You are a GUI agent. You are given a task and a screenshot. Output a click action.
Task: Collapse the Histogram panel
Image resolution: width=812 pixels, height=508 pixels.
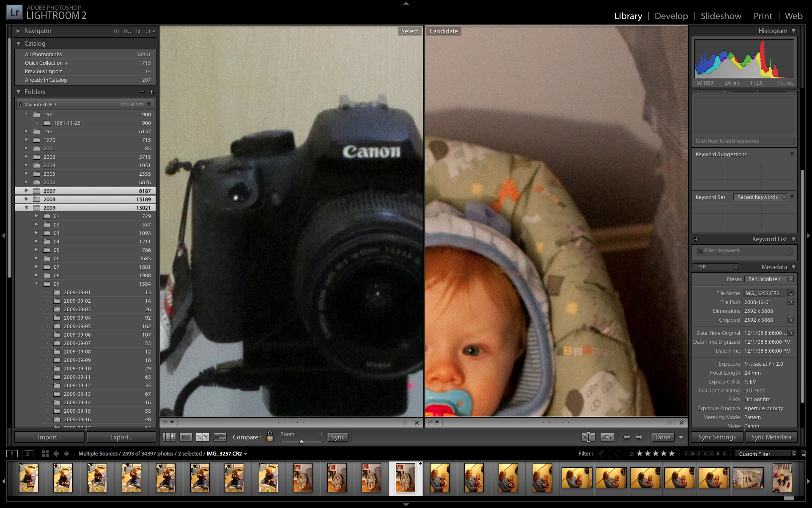[x=793, y=31]
